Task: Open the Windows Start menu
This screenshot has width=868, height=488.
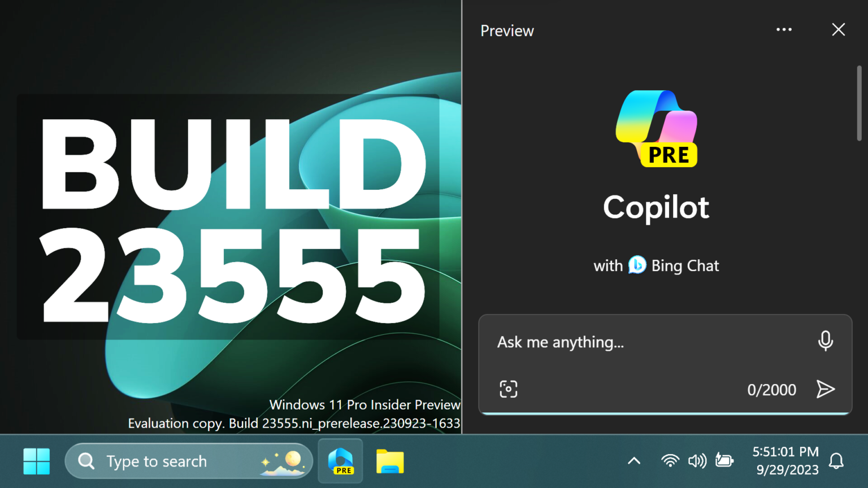Action: click(x=37, y=461)
